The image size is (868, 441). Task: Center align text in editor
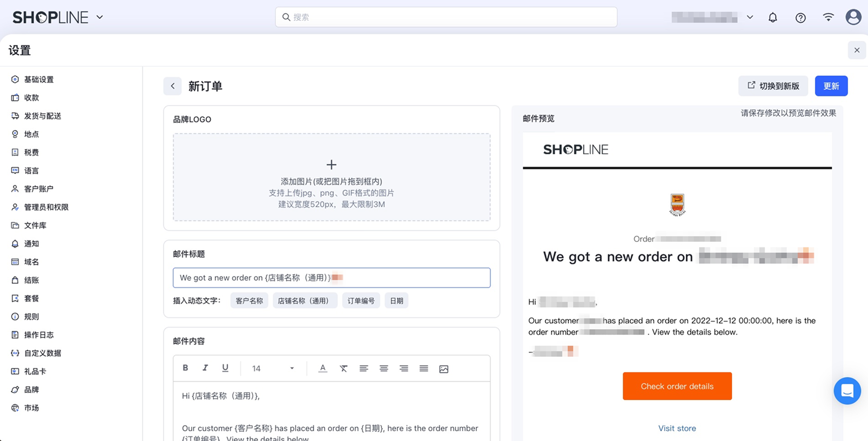pyautogui.click(x=383, y=369)
